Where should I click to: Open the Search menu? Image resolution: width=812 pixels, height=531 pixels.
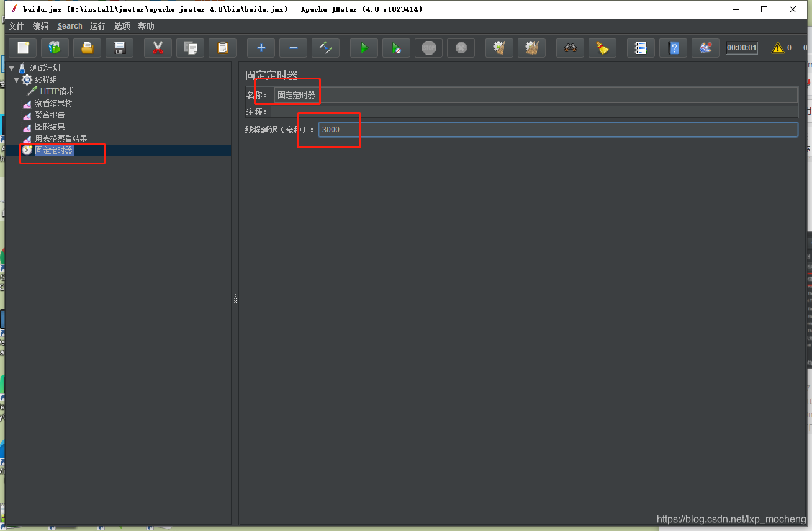click(70, 26)
